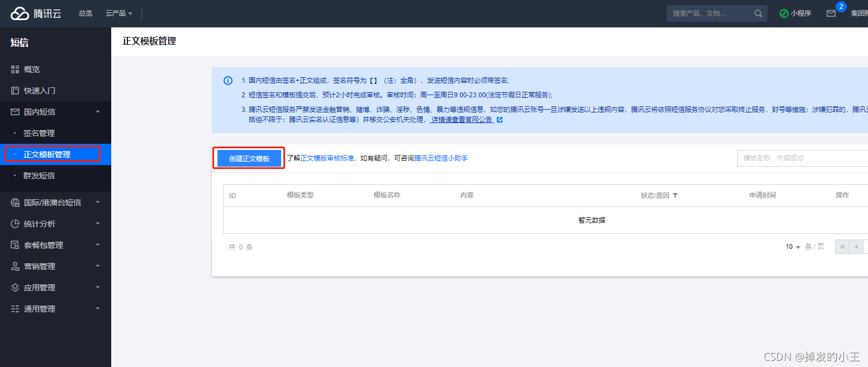
Task: Click the 短信 sidebar heading
Action: tap(20, 43)
